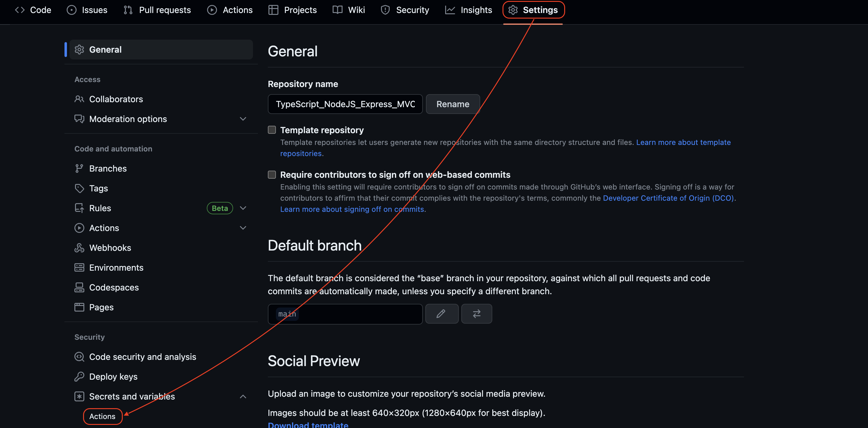The width and height of the screenshot is (868, 428).
Task: Expand the Moderation options chevron
Action: click(243, 119)
